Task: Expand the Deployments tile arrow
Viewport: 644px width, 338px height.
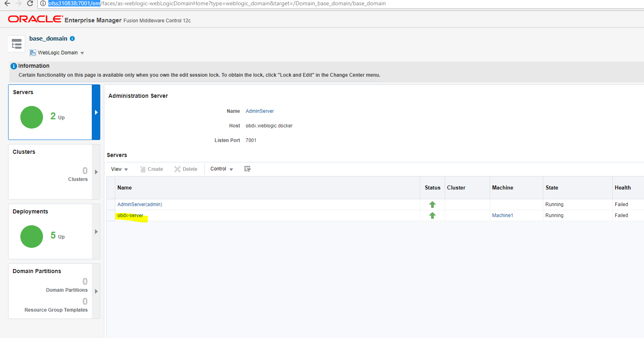Action: (x=96, y=232)
